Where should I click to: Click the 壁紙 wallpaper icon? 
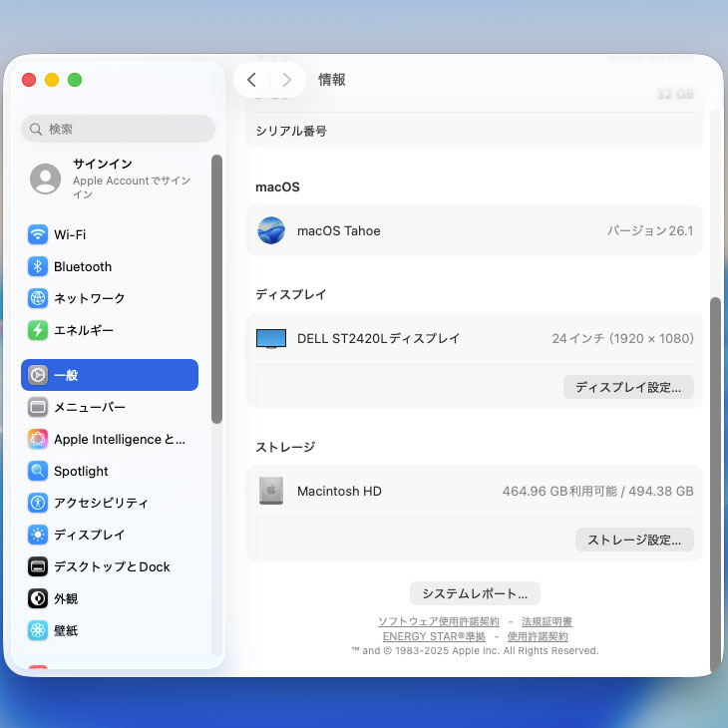38,630
